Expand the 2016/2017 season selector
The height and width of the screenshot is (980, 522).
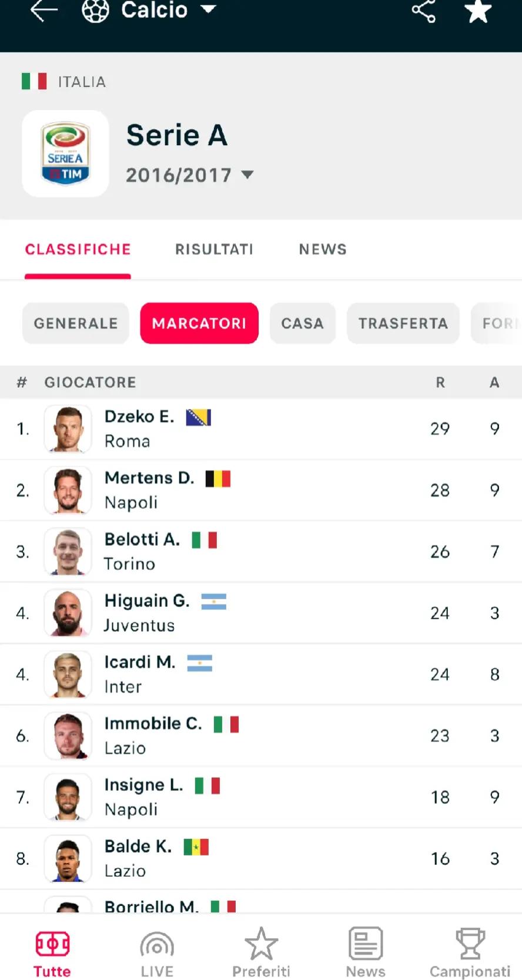[189, 175]
